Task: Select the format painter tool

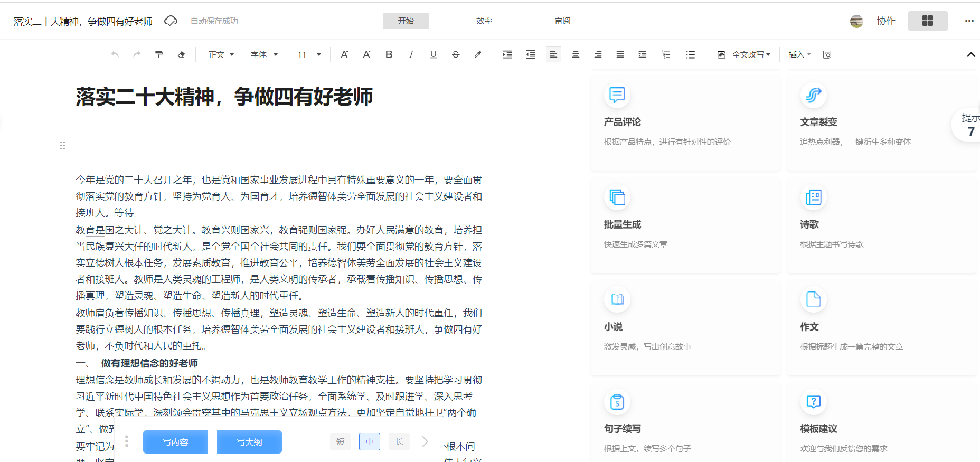Action: coord(159,54)
